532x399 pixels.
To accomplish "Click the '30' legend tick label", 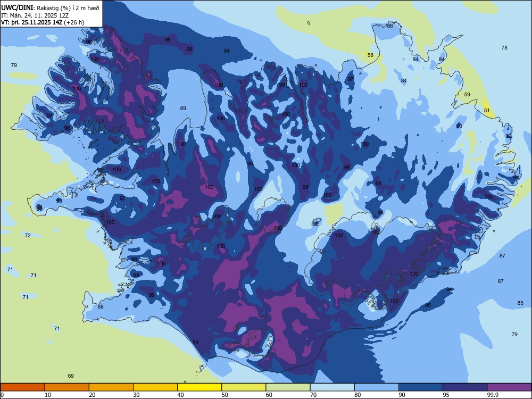I will click(136, 395).
